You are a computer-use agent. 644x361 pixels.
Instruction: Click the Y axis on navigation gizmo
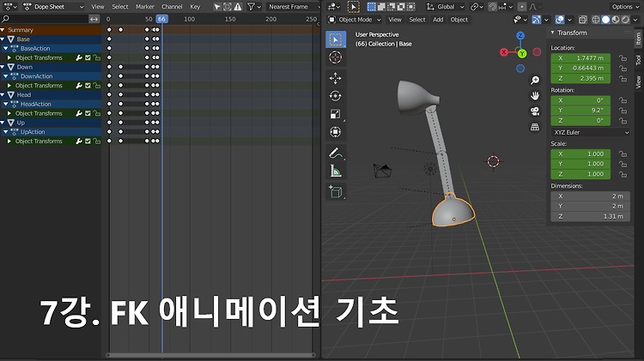pos(522,54)
